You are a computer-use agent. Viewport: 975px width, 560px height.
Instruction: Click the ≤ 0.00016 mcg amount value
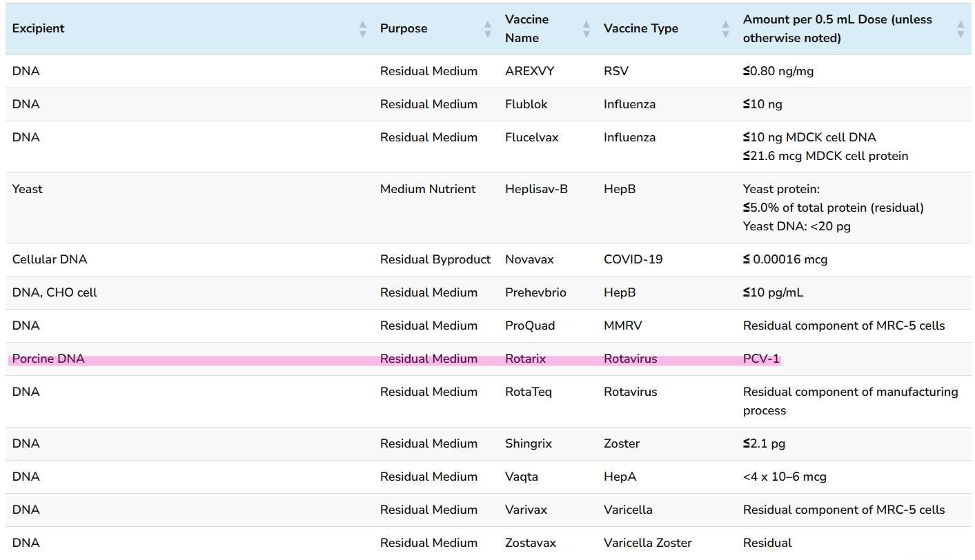pyautogui.click(x=785, y=259)
